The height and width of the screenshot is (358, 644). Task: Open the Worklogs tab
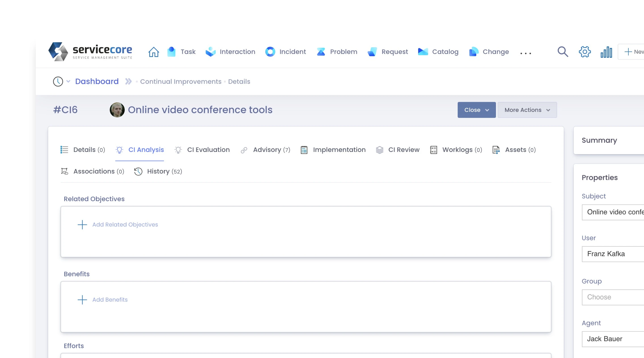456,150
